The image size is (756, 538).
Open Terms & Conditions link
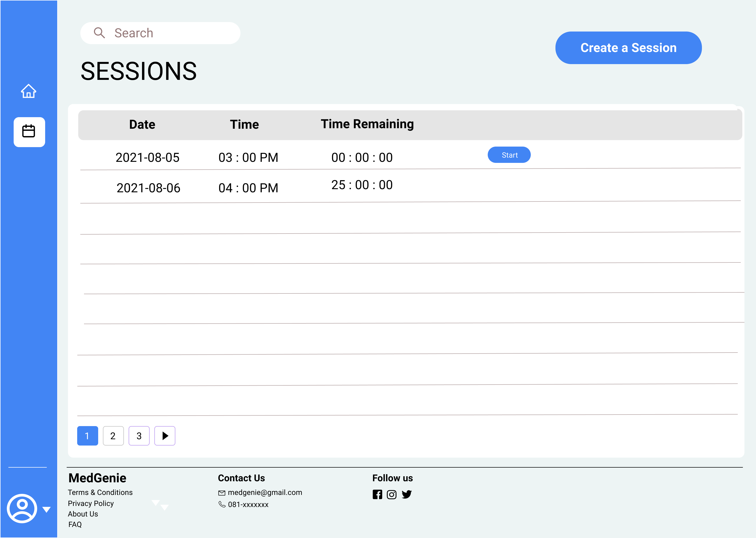[x=100, y=492]
